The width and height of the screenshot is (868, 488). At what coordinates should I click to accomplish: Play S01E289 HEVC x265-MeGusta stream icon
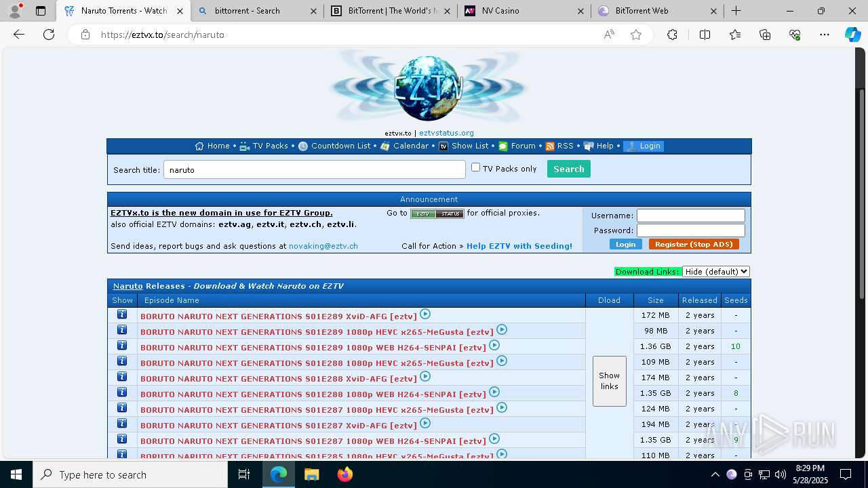tap(502, 329)
